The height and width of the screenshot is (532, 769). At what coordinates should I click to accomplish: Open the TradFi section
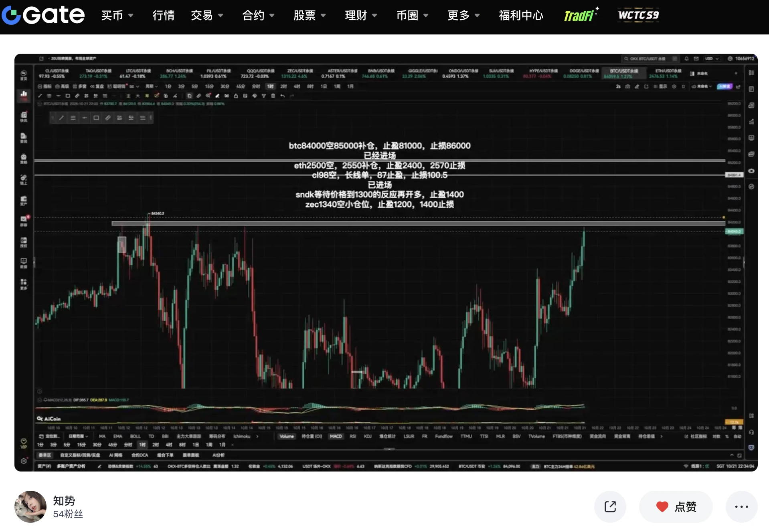pyautogui.click(x=581, y=15)
